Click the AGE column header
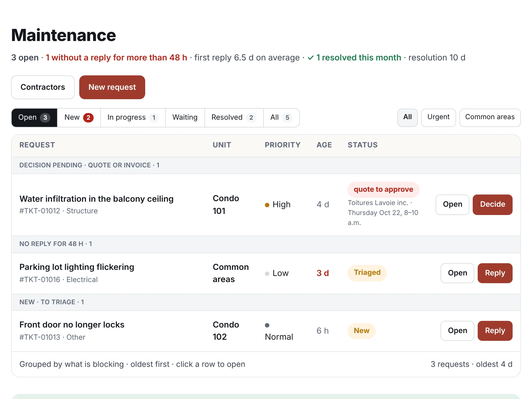532x399 pixels. [324, 145]
